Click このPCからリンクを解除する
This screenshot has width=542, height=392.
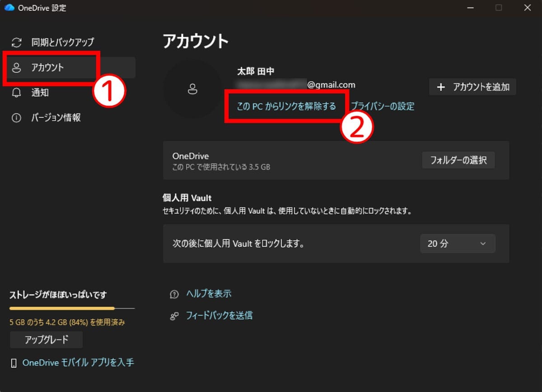(285, 106)
